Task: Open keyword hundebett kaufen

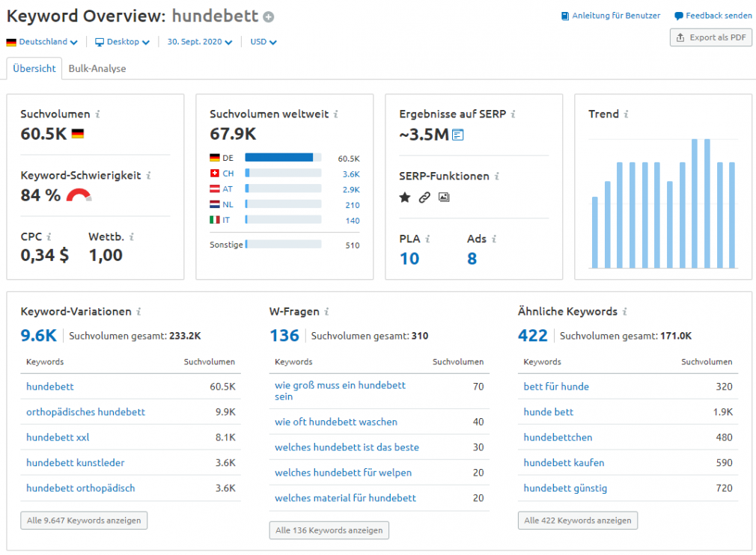Action: pos(564,463)
